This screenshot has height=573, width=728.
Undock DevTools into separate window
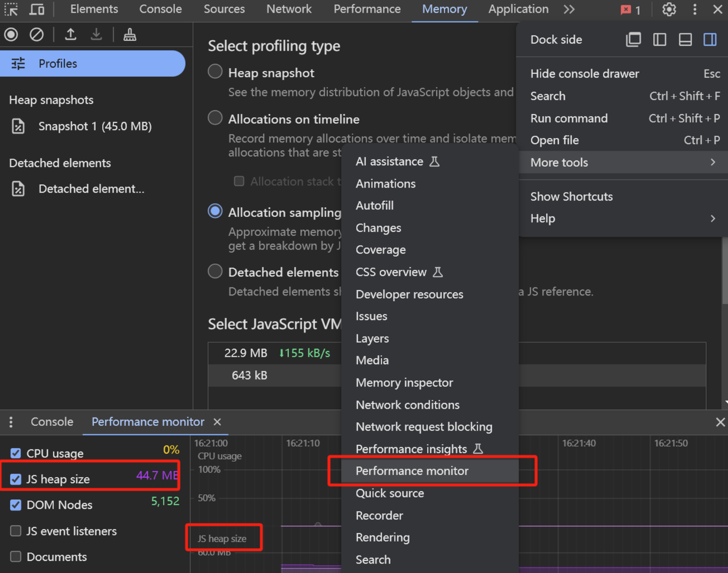[x=634, y=40]
